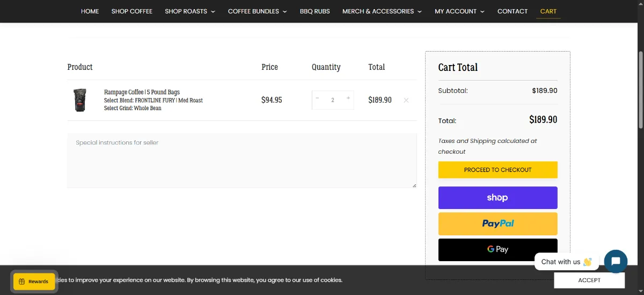Expand the MY ACCOUNT dropdown menu
Screen dimensions: 644x295
point(459,11)
